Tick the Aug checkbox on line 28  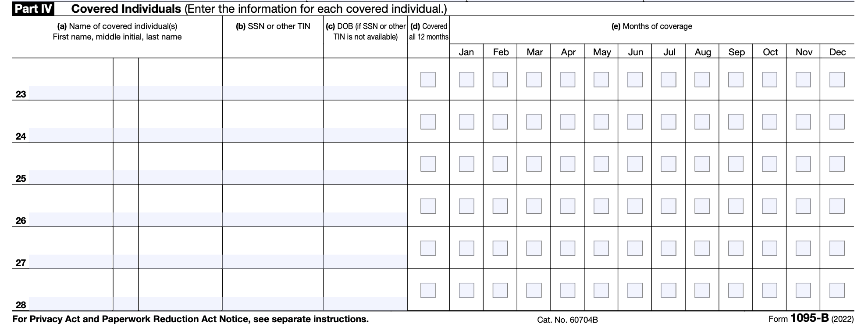pos(702,290)
